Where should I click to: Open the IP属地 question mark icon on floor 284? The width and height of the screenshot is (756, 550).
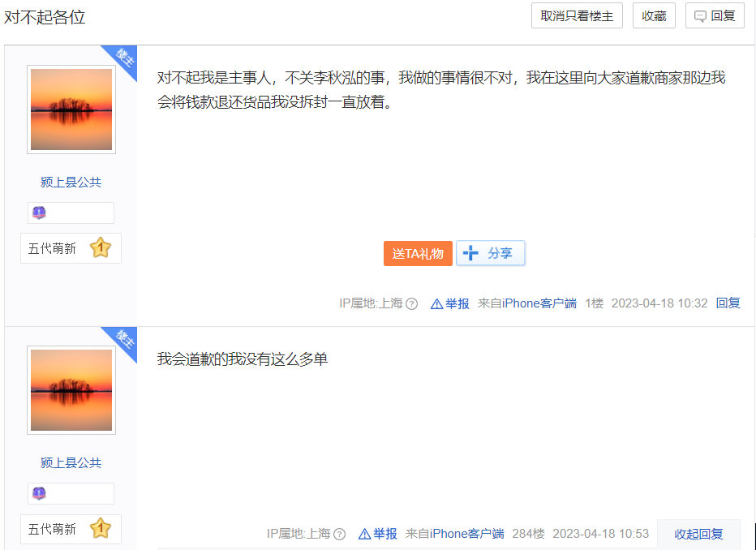[338, 533]
